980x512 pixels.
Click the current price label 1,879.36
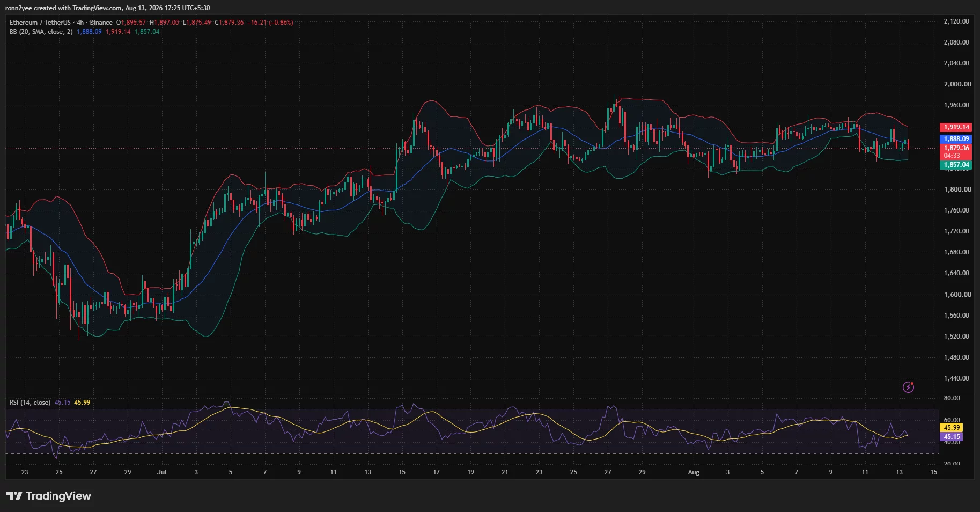point(956,148)
